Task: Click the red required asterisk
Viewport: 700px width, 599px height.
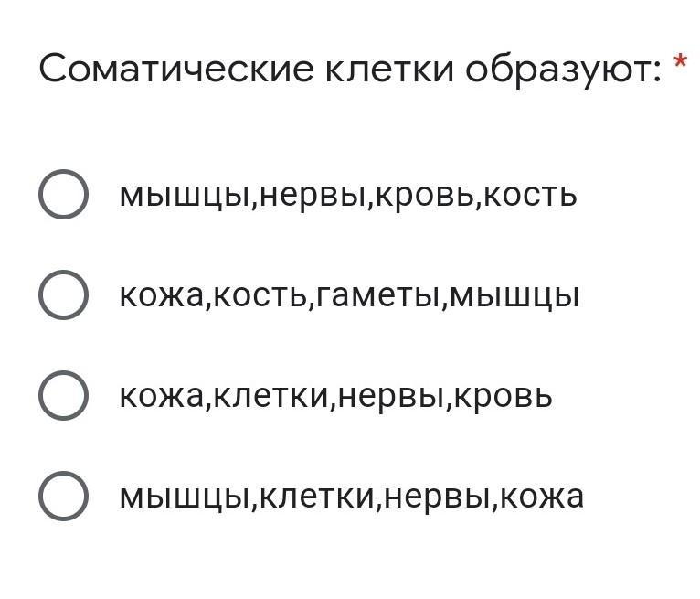Action: [680, 64]
